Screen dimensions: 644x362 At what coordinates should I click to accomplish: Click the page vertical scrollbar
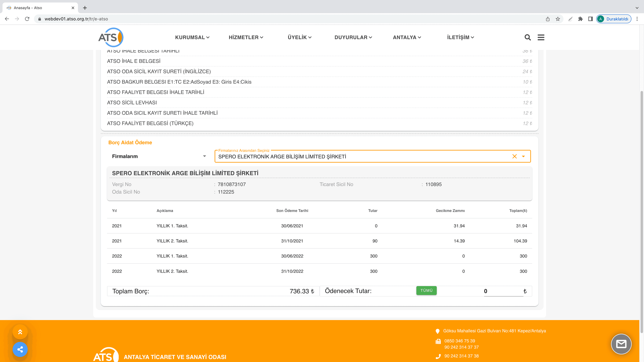click(x=641, y=212)
